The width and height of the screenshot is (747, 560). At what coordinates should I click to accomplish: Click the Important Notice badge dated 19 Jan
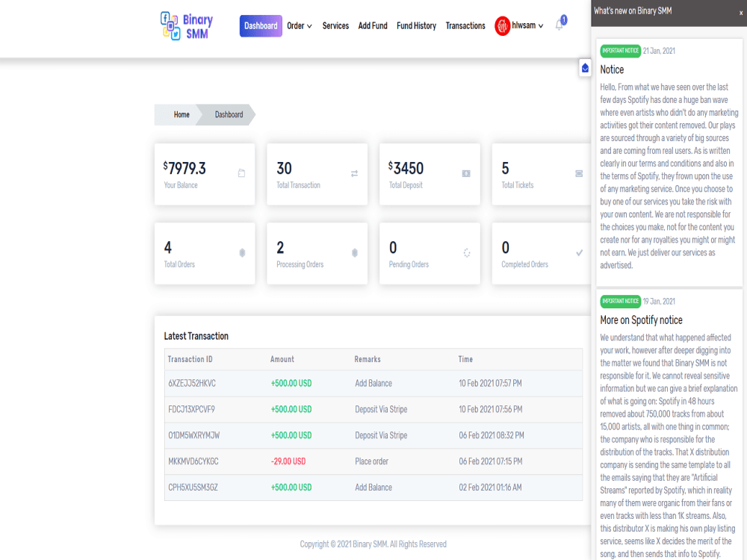click(x=620, y=301)
